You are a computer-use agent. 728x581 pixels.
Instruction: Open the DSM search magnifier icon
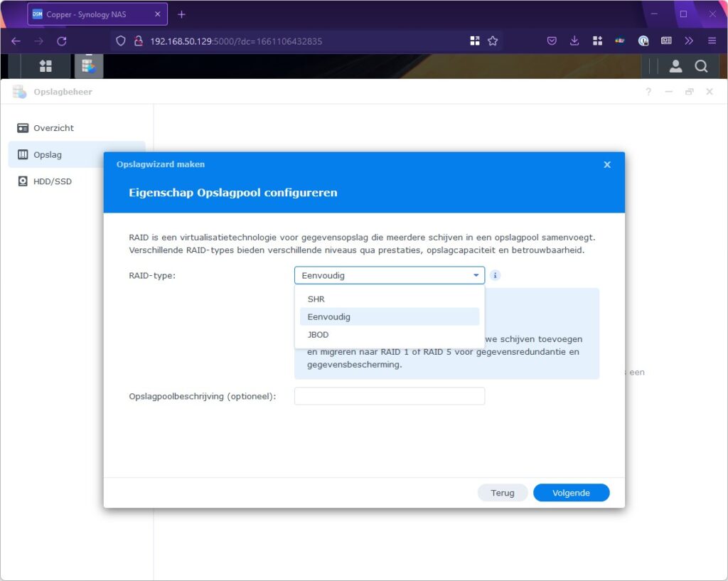click(x=701, y=66)
